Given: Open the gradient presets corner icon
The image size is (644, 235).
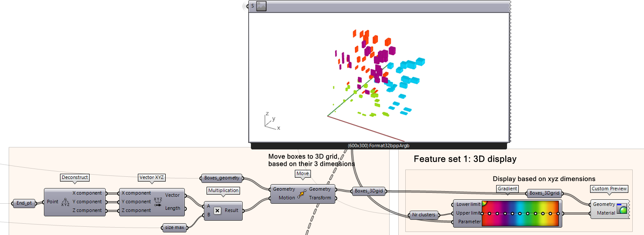Looking at the screenshot, I should (x=484, y=202).
